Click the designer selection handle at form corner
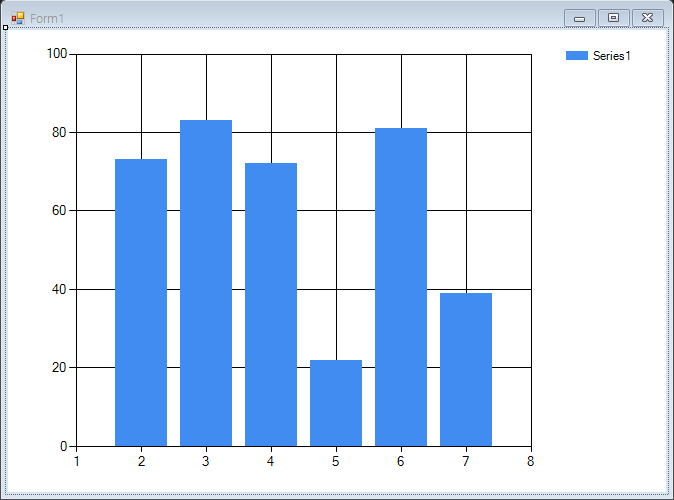 (x=5, y=28)
